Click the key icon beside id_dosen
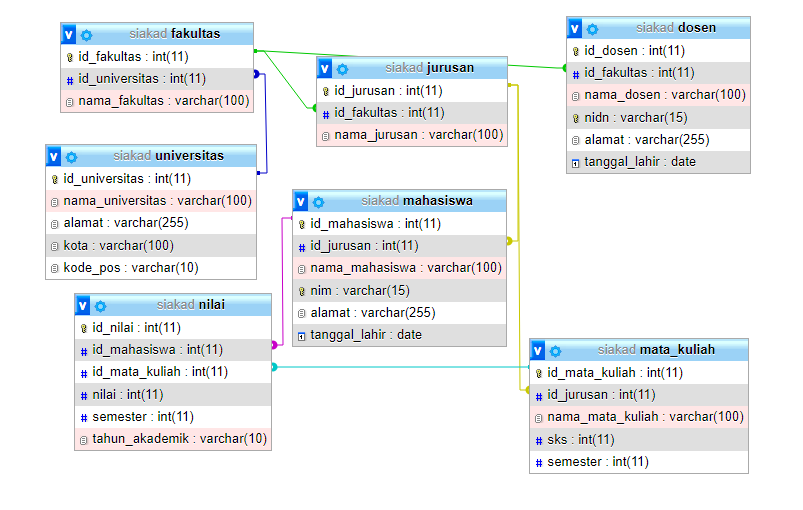 click(x=576, y=51)
